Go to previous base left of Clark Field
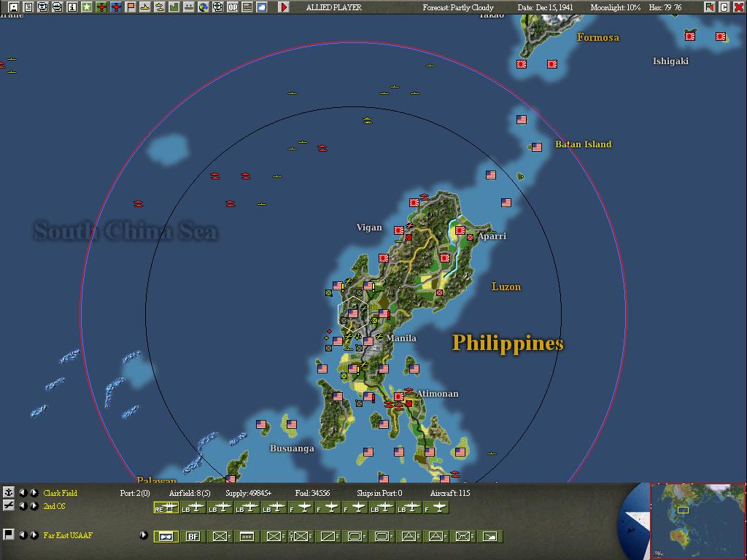The width and height of the screenshot is (747, 560). pyautogui.click(x=23, y=492)
